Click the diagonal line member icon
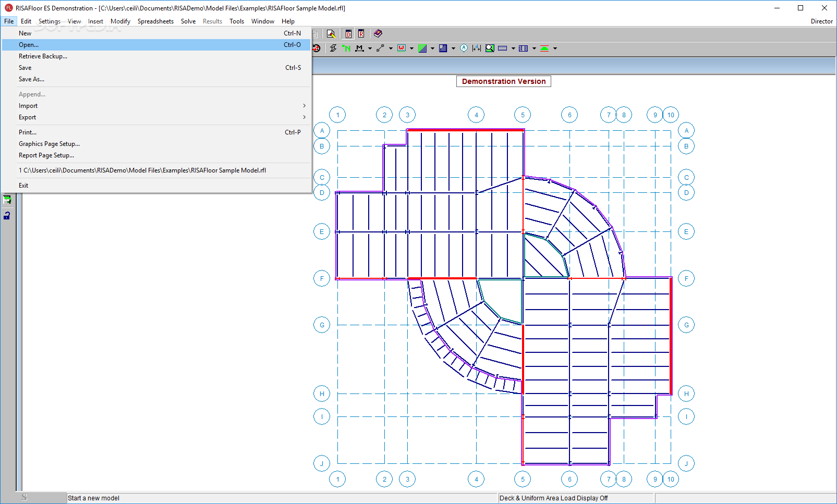This screenshot has height=504, width=837. (x=380, y=48)
